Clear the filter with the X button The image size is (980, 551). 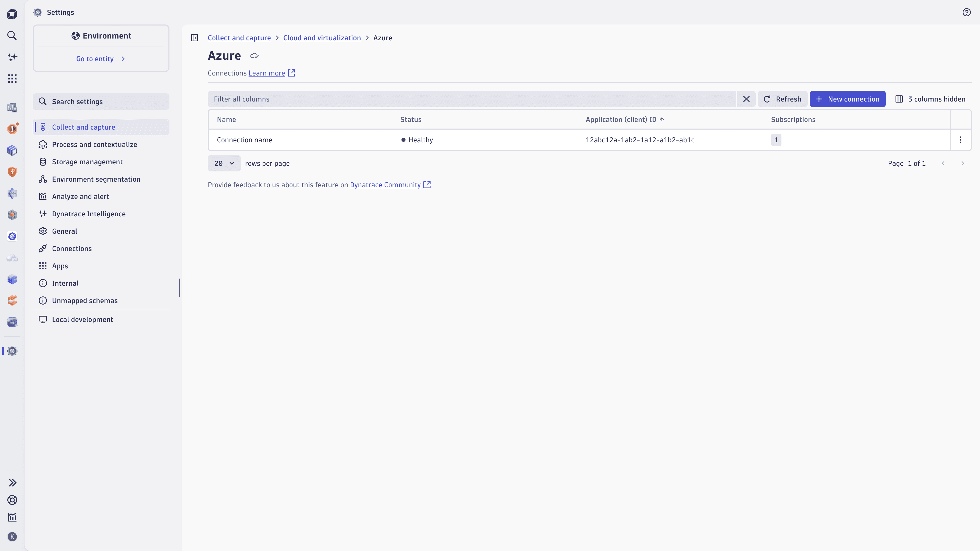pos(746,99)
